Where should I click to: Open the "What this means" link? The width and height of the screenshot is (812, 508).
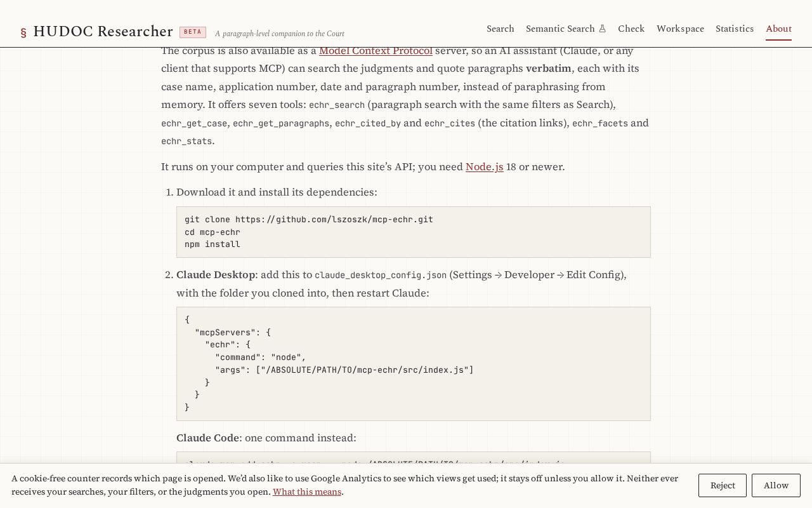pyautogui.click(x=307, y=491)
